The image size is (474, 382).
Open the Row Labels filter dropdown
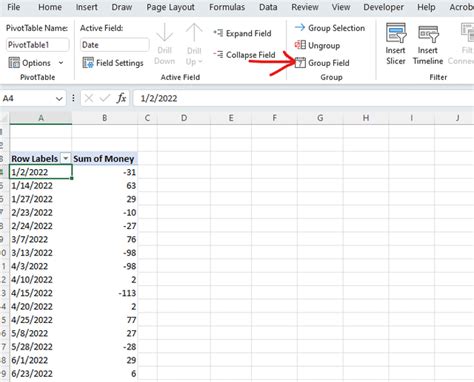click(x=66, y=159)
